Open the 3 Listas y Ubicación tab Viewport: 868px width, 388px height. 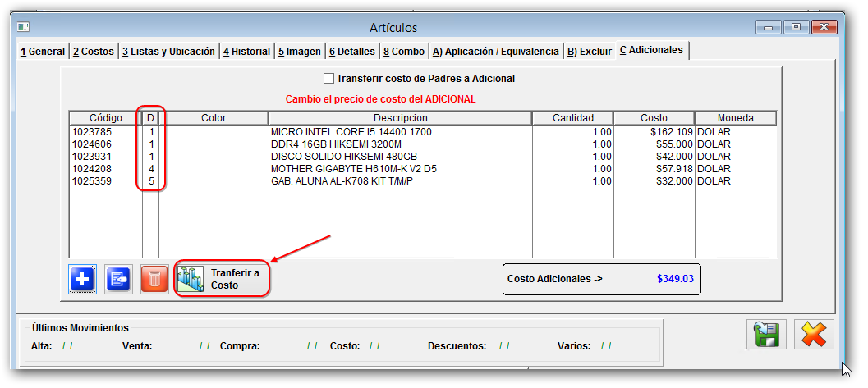pos(169,52)
